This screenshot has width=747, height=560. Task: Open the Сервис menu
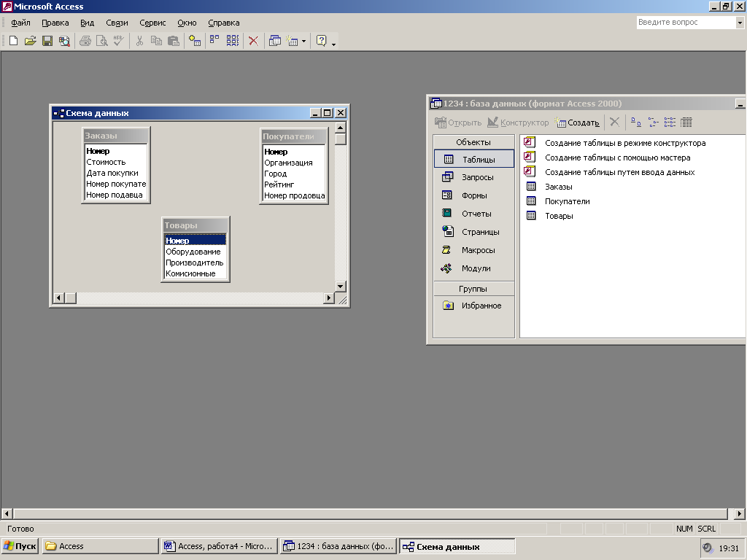point(152,23)
